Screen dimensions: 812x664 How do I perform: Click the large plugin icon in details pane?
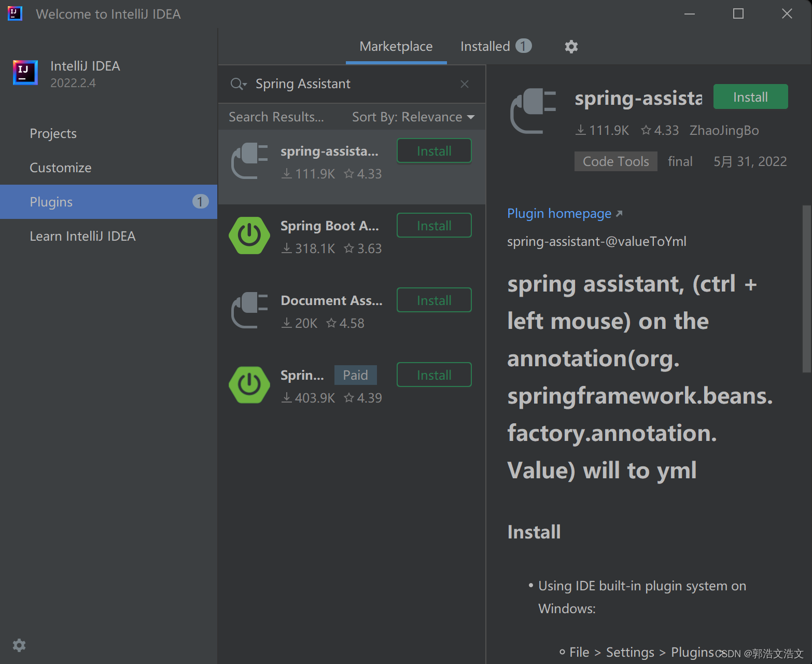[533, 111]
